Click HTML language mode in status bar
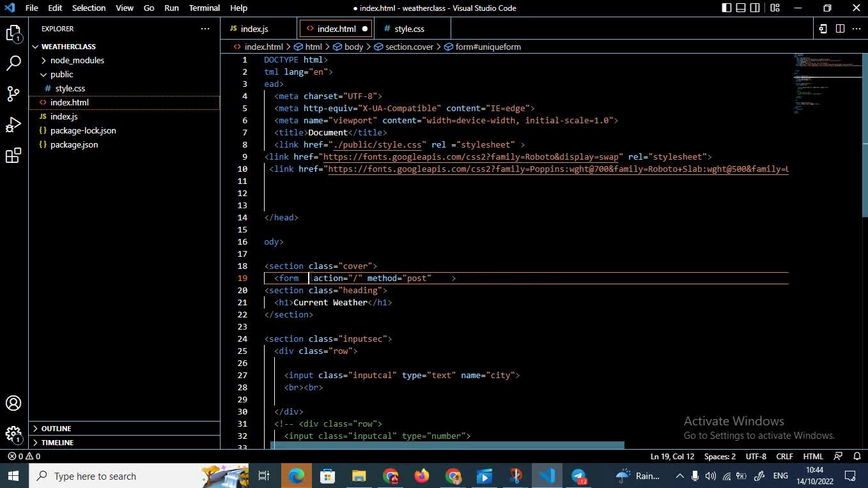868x488 pixels. point(813,456)
